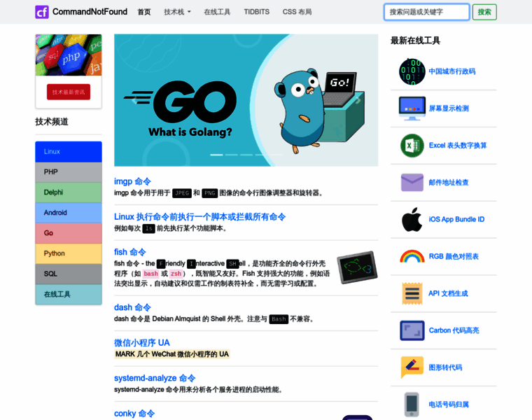Select the first carousel slide indicator
This screenshot has height=420, width=532.
click(x=216, y=155)
